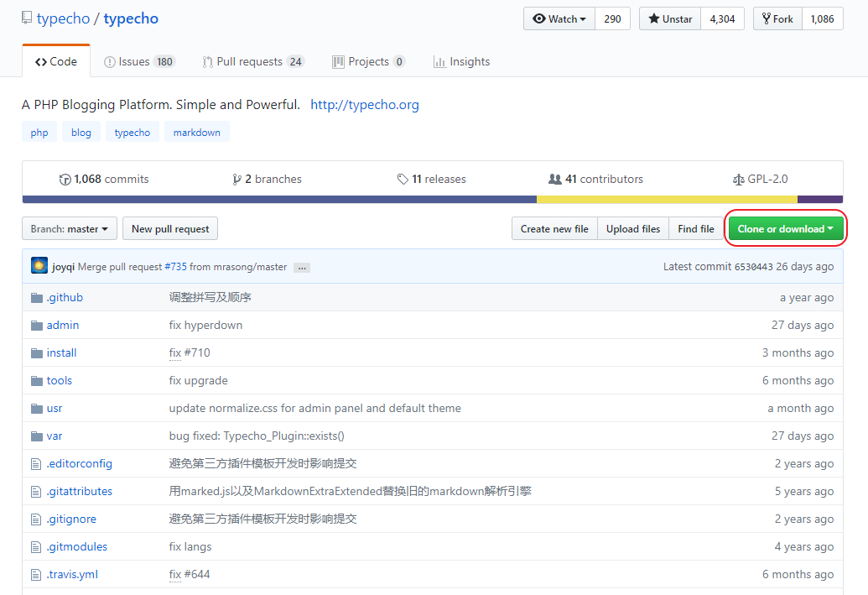Viewport: 868px width, 595px height.
Task: Click New pull request button
Action: point(170,229)
